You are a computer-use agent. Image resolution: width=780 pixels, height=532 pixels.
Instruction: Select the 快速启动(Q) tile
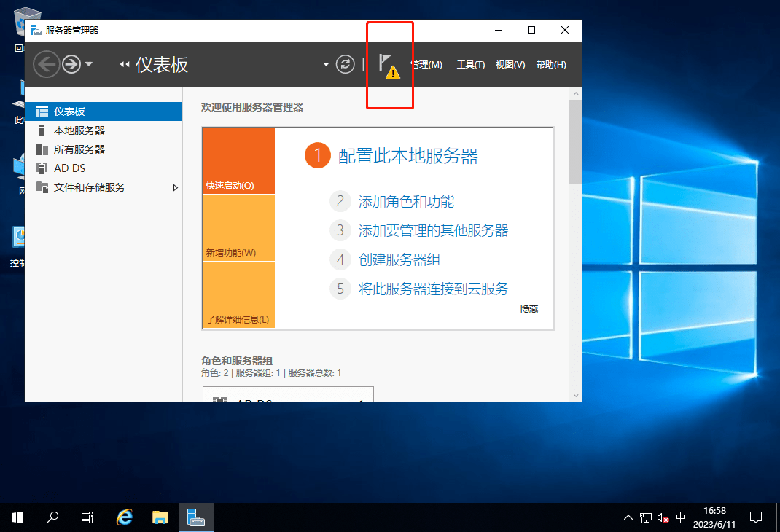[x=239, y=161]
